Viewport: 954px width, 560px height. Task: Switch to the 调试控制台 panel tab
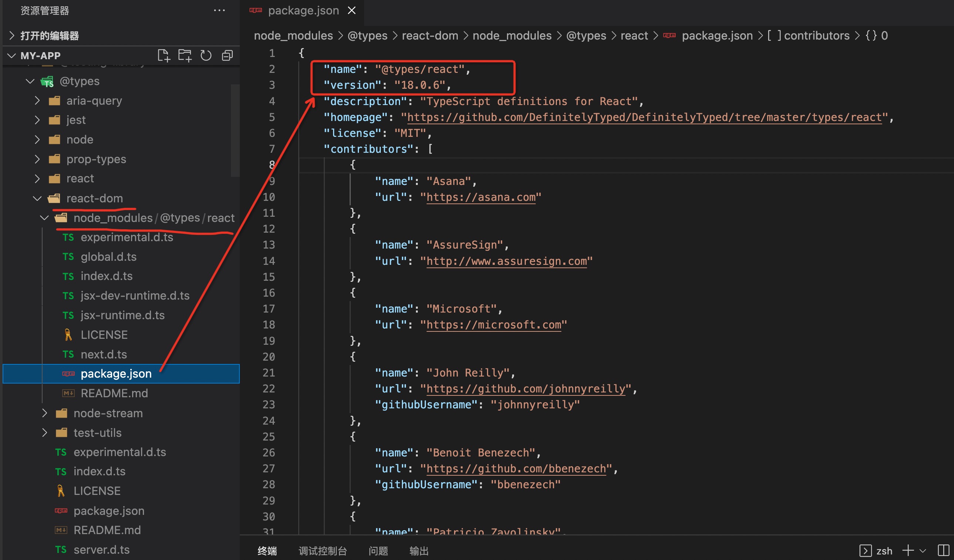tap(323, 551)
